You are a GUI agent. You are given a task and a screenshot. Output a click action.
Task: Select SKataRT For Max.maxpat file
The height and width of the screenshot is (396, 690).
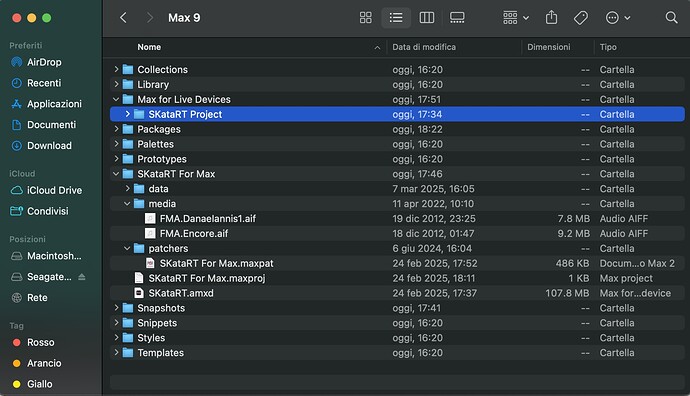[x=397, y=264]
